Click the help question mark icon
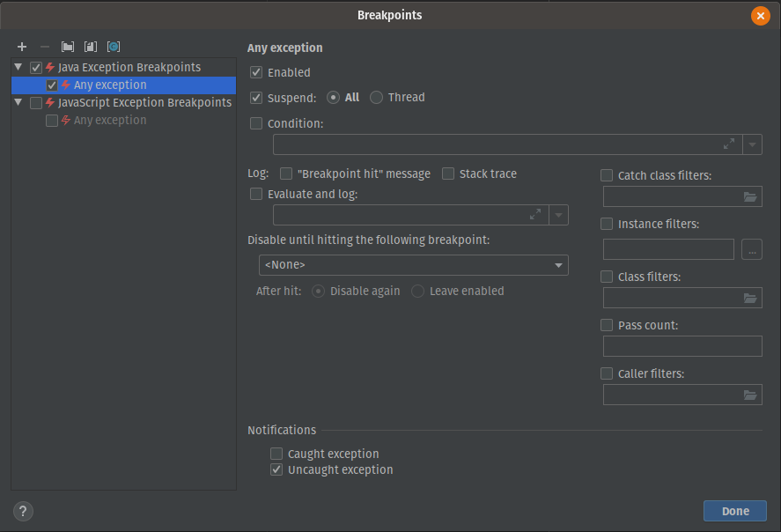781x532 pixels. click(22, 511)
